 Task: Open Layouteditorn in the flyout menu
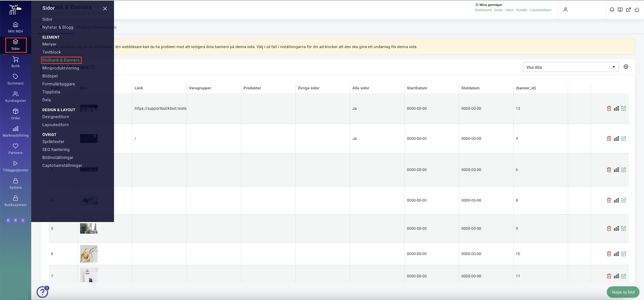[x=56, y=125]
